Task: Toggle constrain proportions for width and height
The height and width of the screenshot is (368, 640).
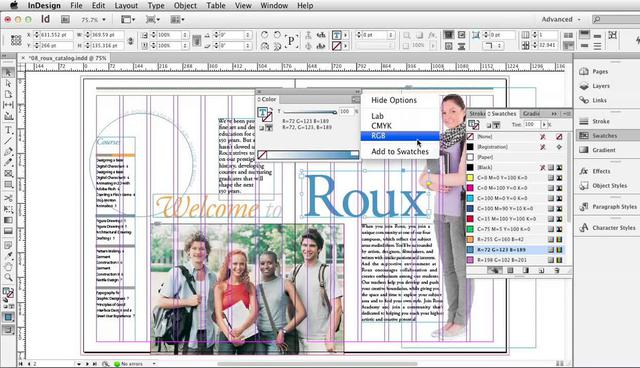Action: point(131,40)
